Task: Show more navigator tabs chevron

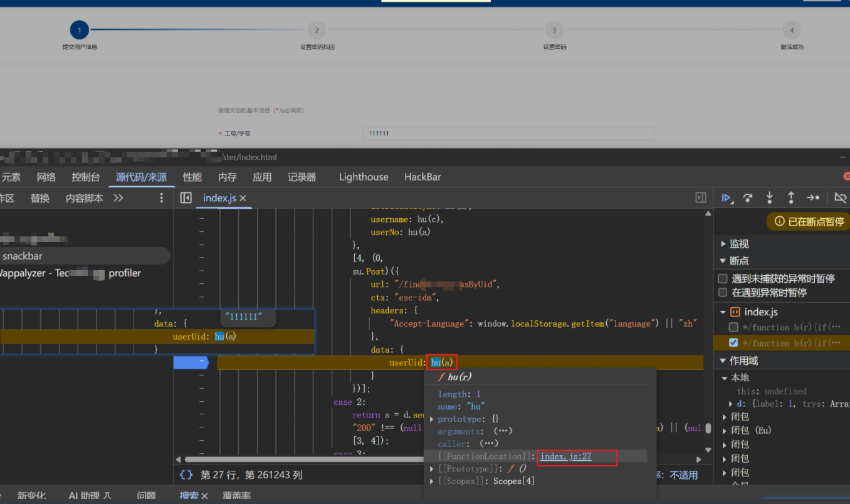Action: tap(118, 198)
